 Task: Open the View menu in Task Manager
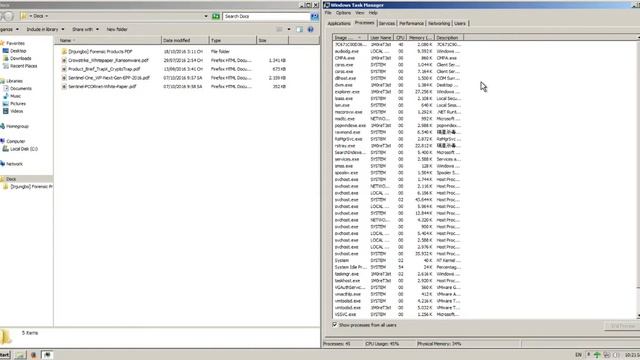[359, 13]
